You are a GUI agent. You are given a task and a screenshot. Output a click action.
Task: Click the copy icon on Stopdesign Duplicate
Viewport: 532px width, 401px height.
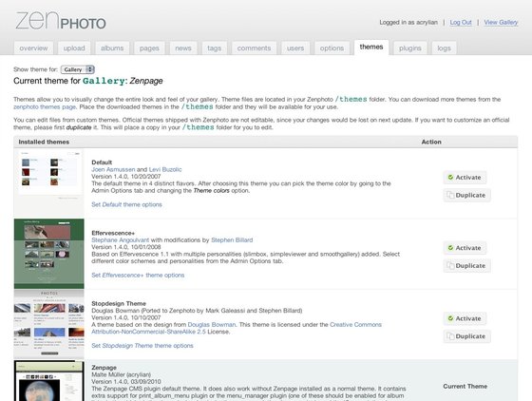tap(450, 335)
